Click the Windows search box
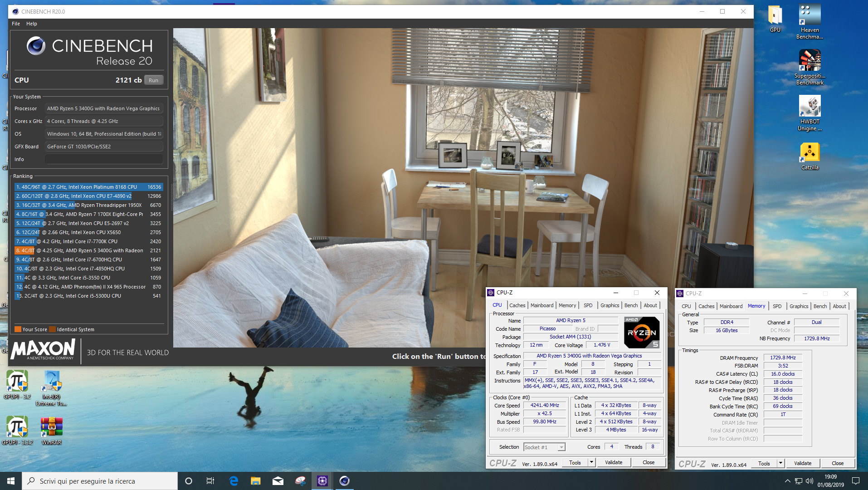This screenshot has width=868, height=490. (x=100, y=481)
